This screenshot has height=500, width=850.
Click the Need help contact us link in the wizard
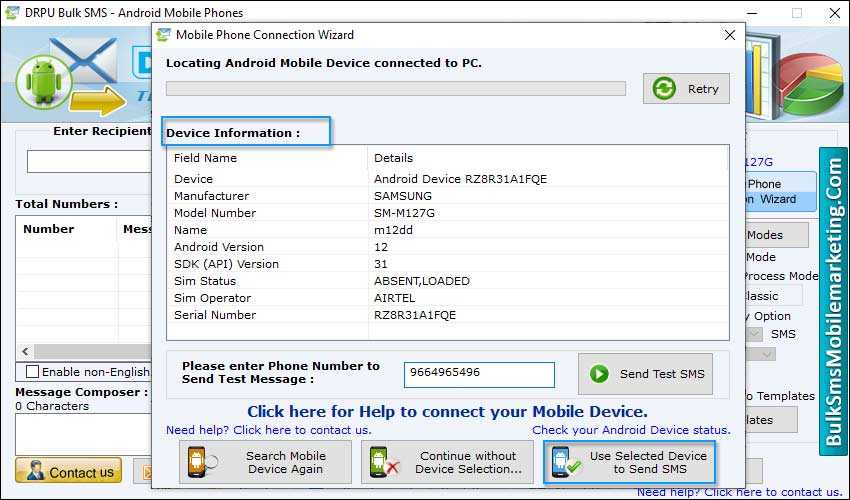[x=268, y=430]
